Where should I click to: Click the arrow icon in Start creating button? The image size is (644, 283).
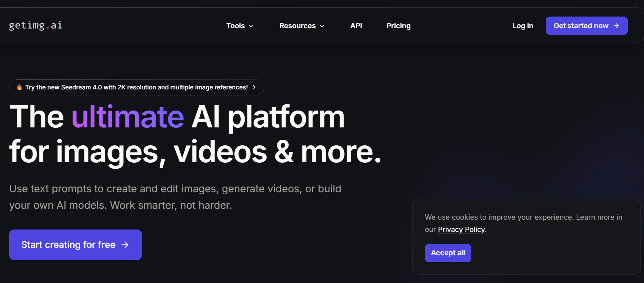125,245
